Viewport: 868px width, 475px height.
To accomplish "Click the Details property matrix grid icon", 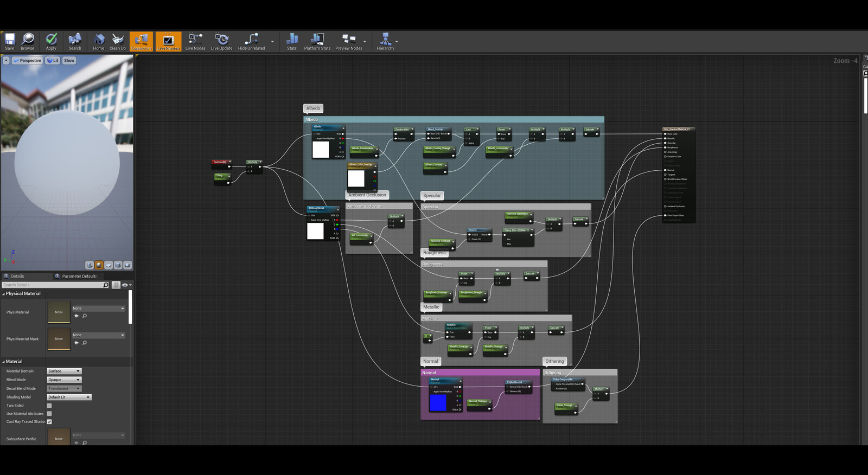I will pos(116,285).
